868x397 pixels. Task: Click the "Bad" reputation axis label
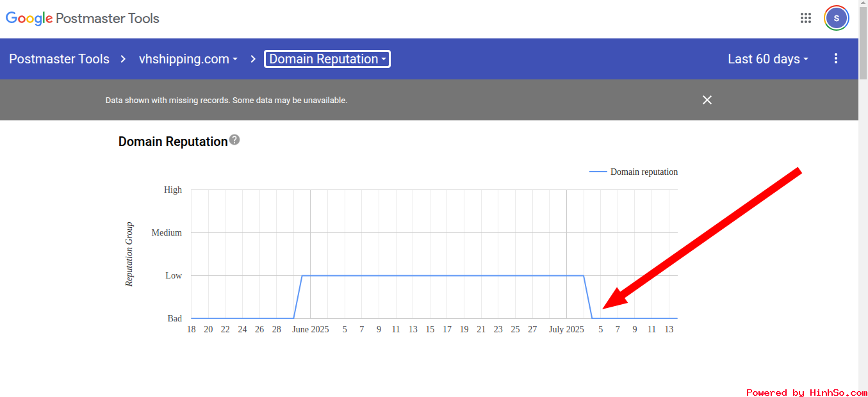(175, 318)
